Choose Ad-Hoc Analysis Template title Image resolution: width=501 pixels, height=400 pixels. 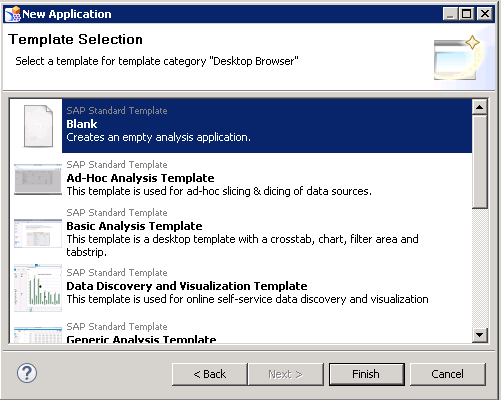tap(140, 178)
